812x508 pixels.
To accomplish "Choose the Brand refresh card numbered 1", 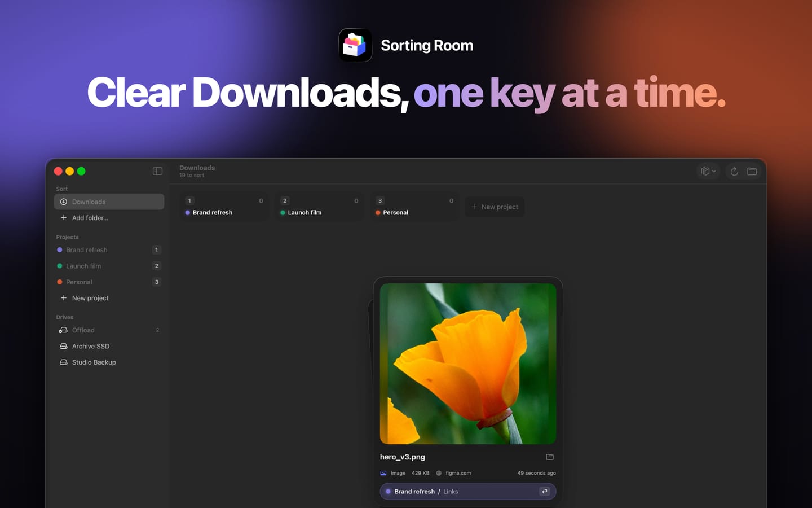I will click(x=224, y=207).
